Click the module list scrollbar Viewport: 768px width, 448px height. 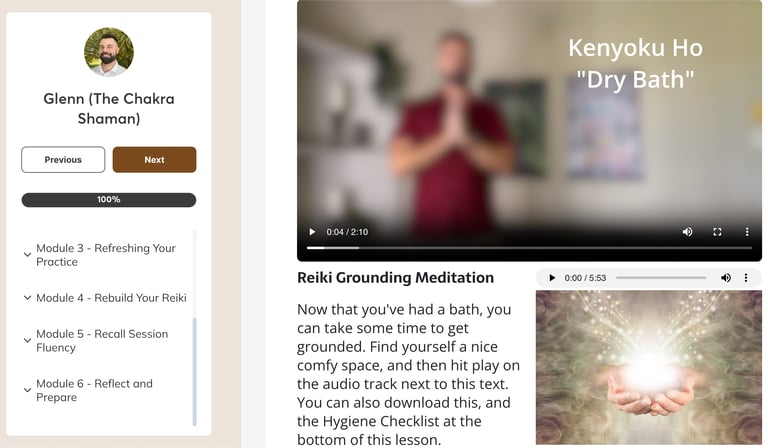pyautogui.click(x=194, y=372)
